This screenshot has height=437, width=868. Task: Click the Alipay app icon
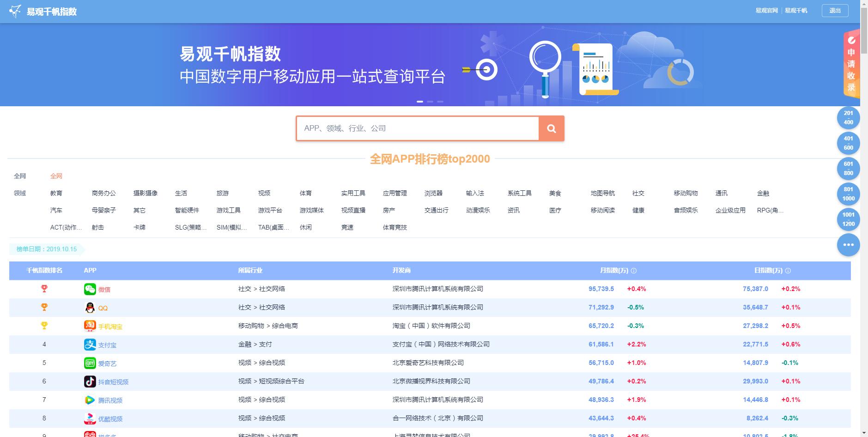click(x=90, y=345)
